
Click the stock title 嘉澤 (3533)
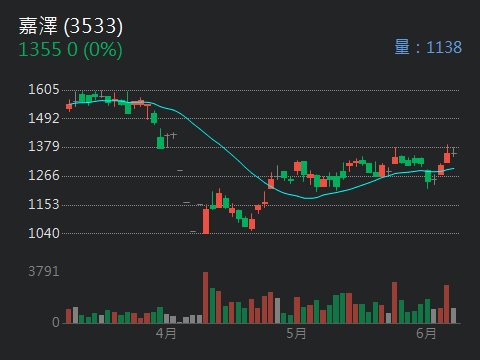click(x=71, y=26)
